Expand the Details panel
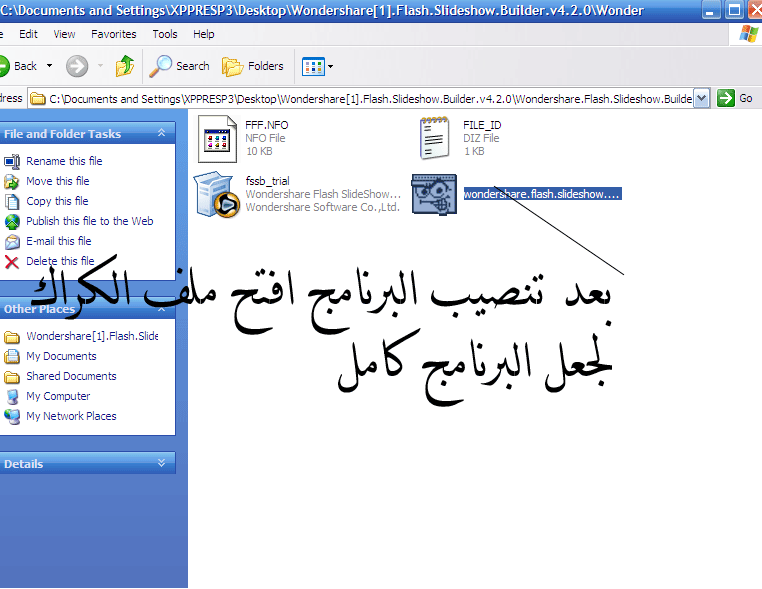 coord(161,463)
